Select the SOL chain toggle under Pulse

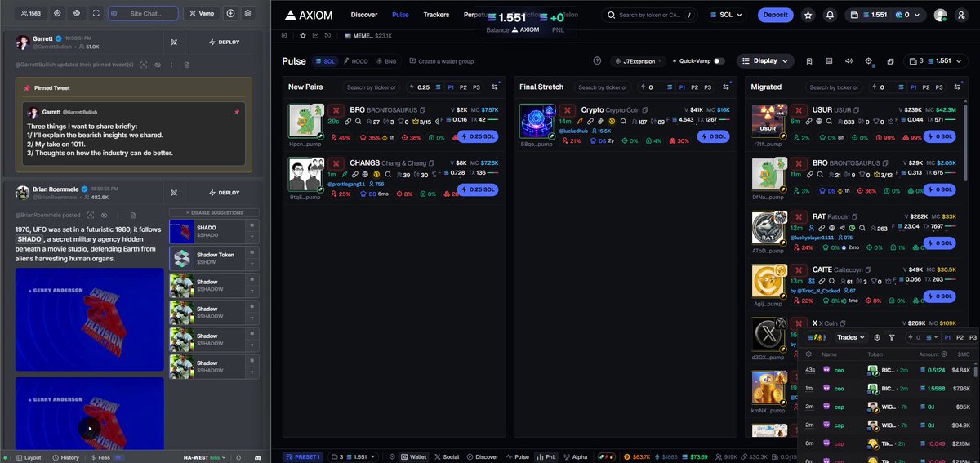point(325,61)
